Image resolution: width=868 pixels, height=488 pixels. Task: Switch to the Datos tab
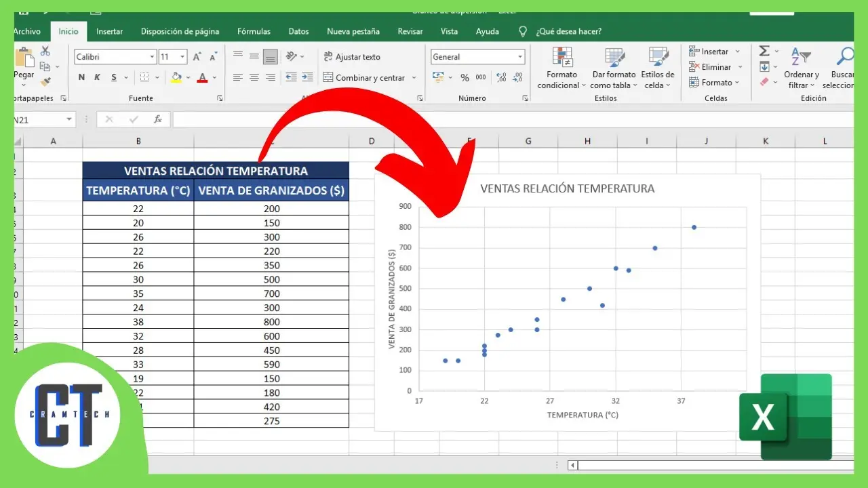(x=298, y=31)
